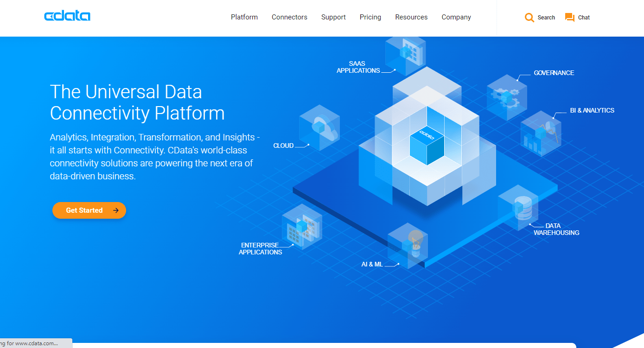Open the Pricing page
644x348 pixels.
[x=370, y=17]
